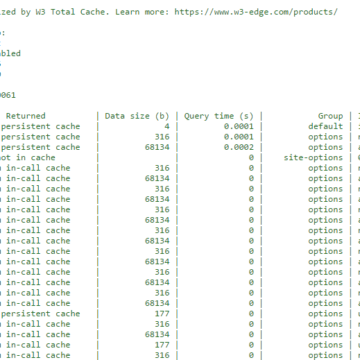360x360 pixels.
Task: Click 177 in the persistent cache row
Action: coord(162,314)
